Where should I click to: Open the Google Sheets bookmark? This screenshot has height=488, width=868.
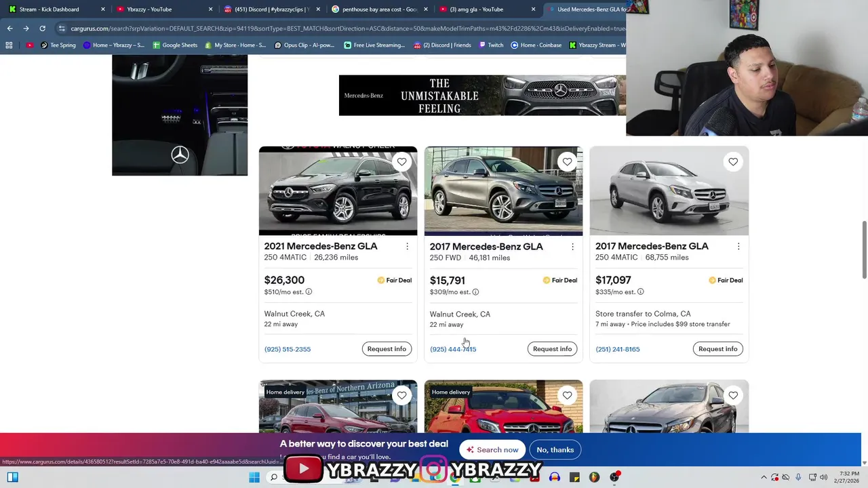175,45
